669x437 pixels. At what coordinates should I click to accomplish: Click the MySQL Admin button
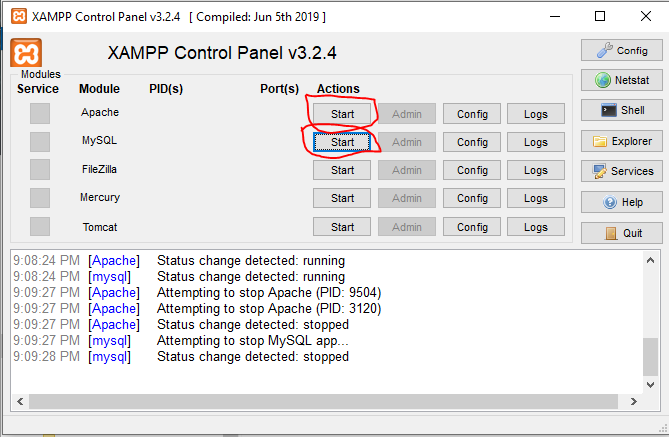click(407, 142)
